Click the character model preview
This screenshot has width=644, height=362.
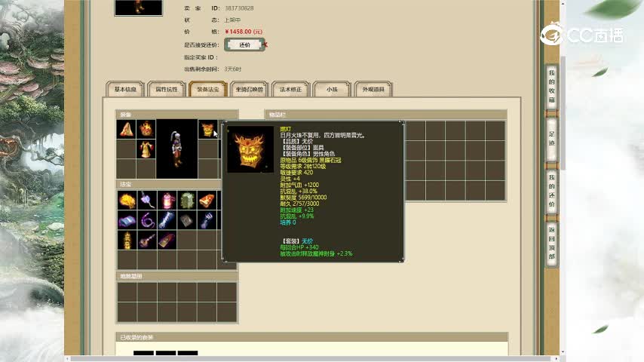pos(176,149)
